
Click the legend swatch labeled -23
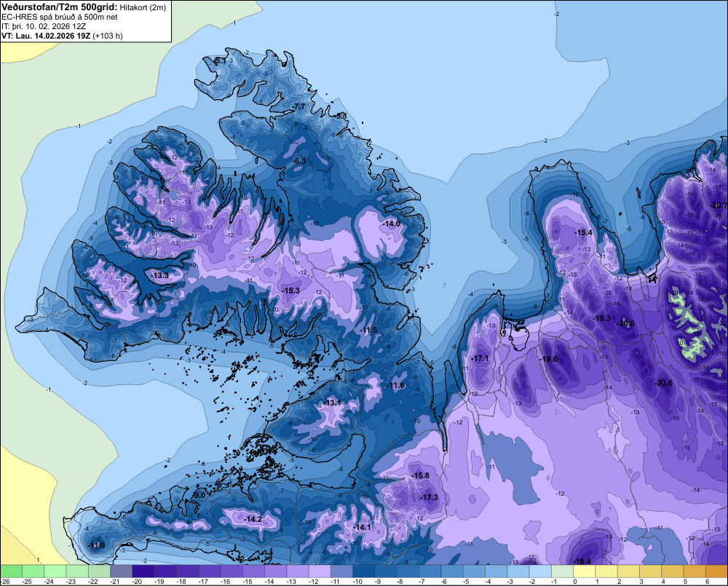tap(77, 571)
